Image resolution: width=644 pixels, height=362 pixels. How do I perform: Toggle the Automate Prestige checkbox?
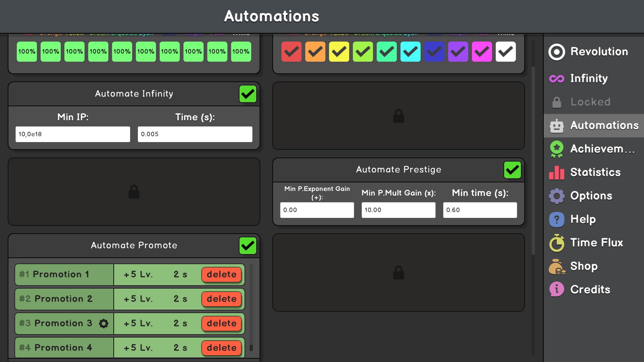pyautogui.click(x=512, y=170)
